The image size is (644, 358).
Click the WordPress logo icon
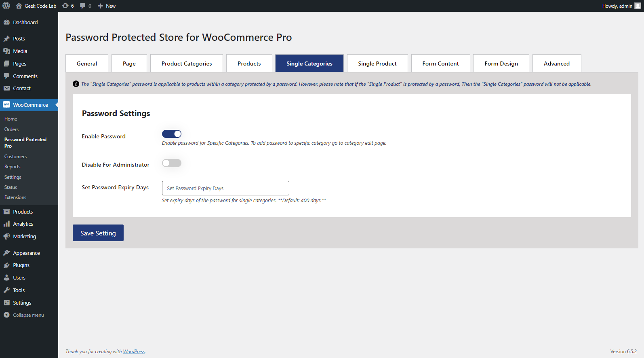pyautogui.click(x=6, y=6)
